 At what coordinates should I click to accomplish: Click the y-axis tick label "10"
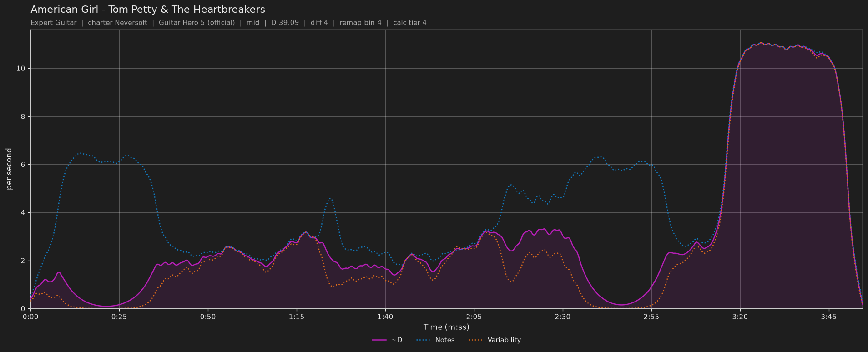click(x=21, y=69)
